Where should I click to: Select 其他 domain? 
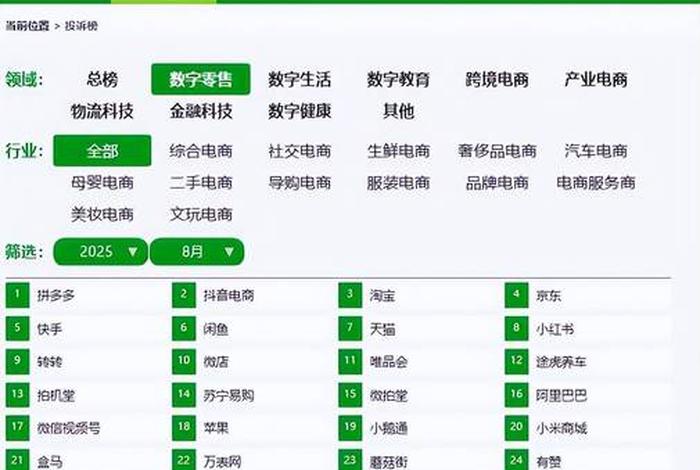point(398,111)
